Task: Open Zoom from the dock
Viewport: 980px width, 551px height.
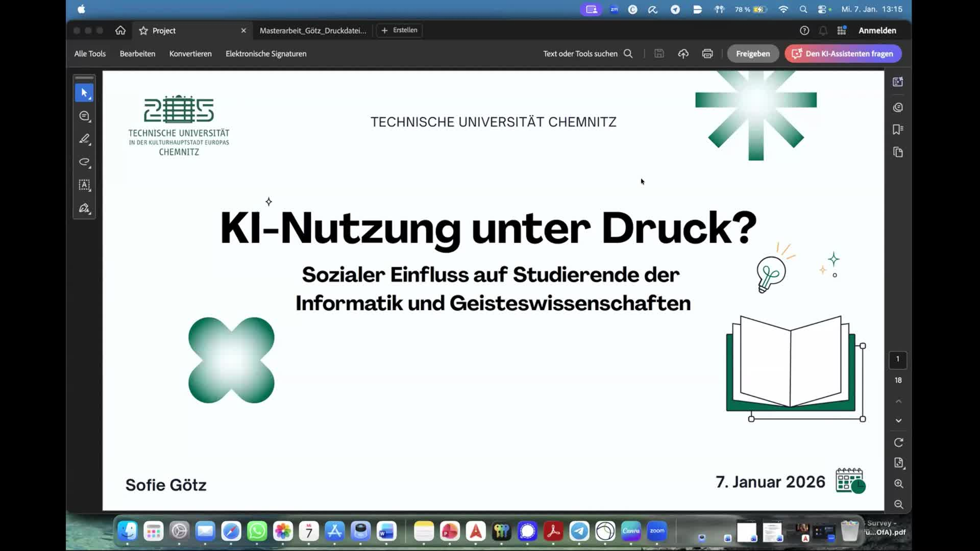Action: (x=657, y=532)
